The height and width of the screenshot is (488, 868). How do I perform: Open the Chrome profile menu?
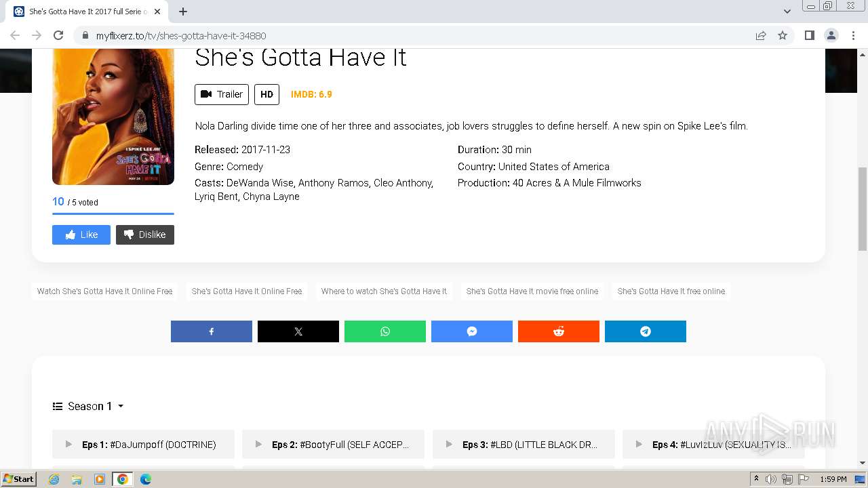click(x=831, y=35)
